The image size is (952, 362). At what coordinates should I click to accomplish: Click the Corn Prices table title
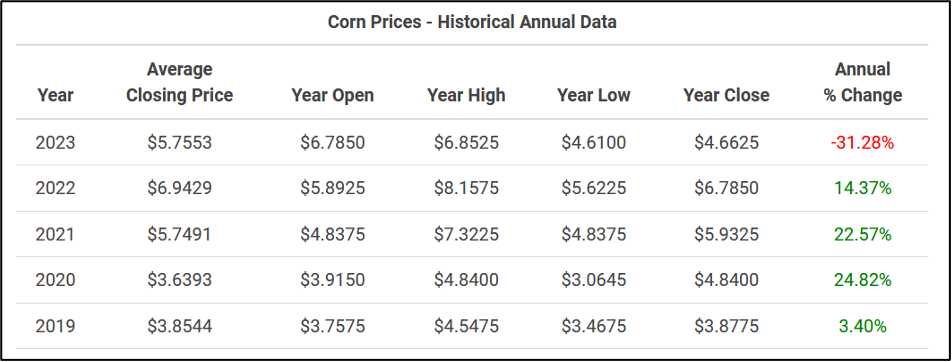click(472, 22)
